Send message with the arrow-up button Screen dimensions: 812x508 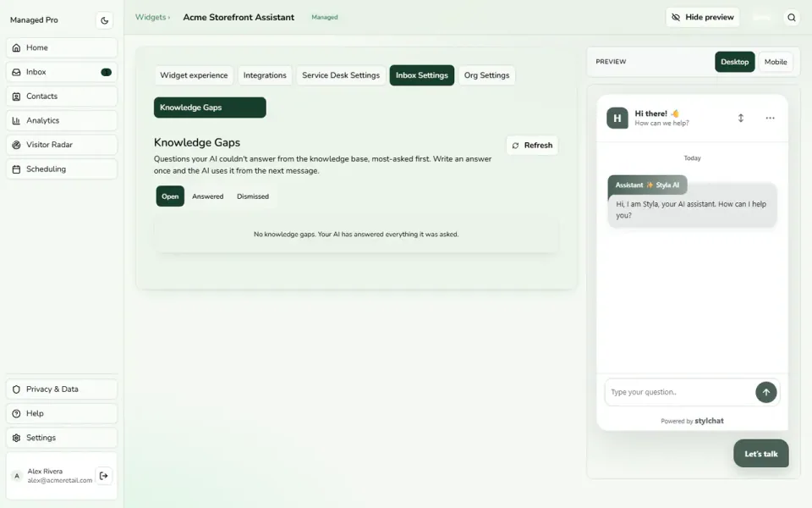[766, 392]
